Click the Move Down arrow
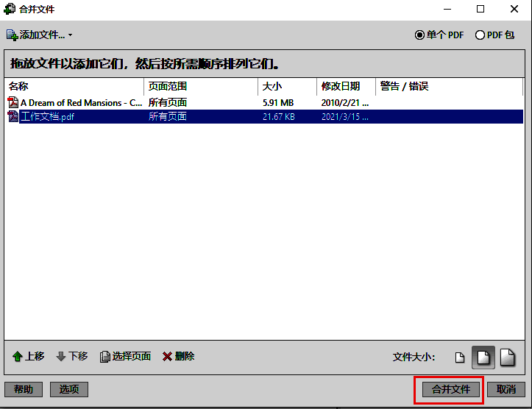532x409 pixels. [x=61, y=357]
